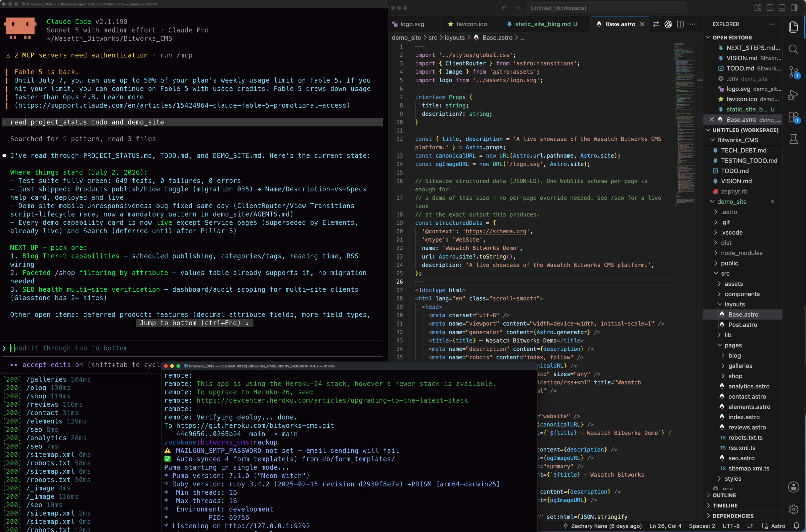Click the ChatGPT icon in the editor toolbar
Image resolution: width=806 pixels, height=532 pixels.
click(x=668, y=24)
